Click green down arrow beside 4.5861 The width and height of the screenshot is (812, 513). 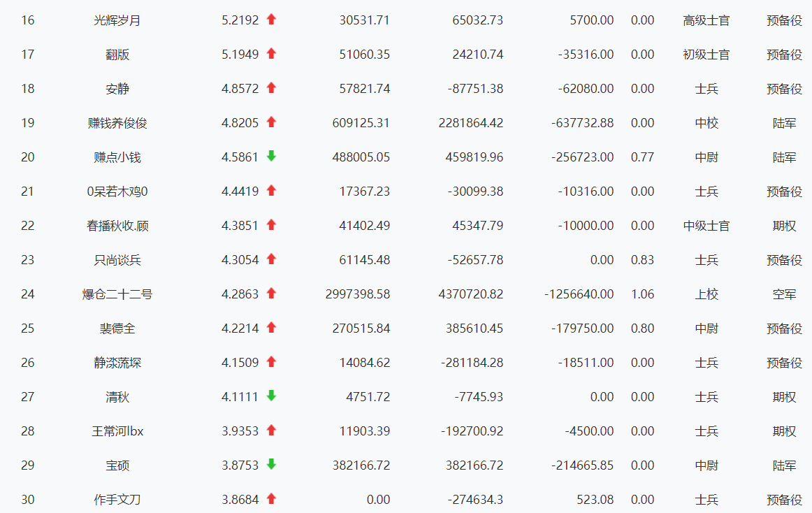[x=271, y=156]
